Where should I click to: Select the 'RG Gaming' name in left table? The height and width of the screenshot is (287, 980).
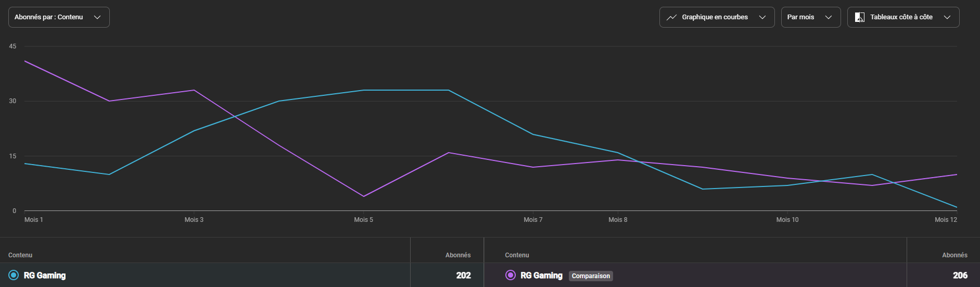pos(45,276)
